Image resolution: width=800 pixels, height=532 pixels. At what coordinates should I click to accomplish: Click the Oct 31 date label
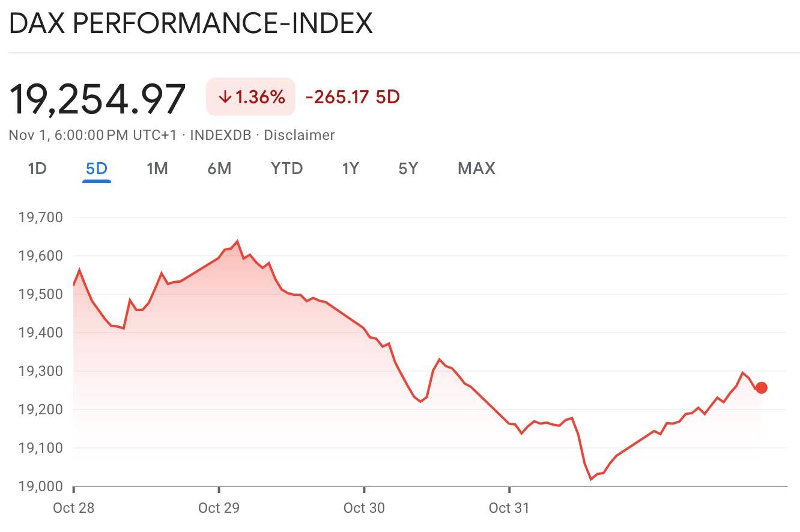click(509, 508)
